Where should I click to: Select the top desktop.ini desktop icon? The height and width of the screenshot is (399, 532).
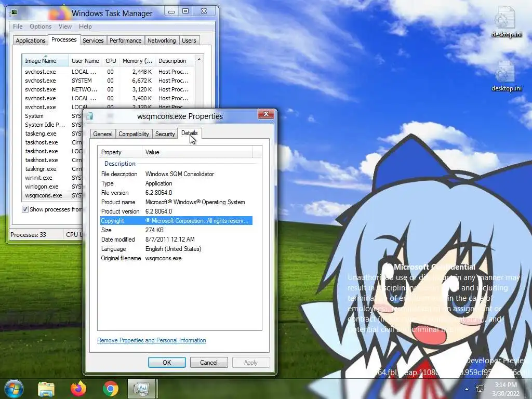(x=506, y=22)
